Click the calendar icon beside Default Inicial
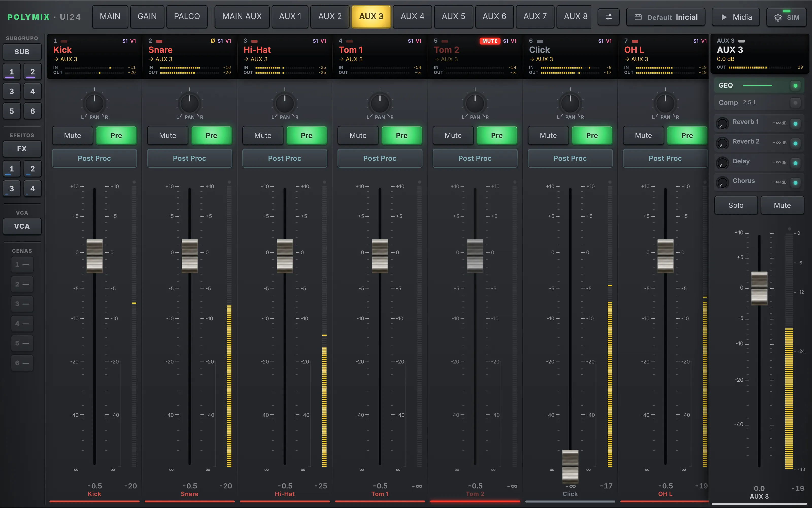This screenshot has height=508, width=812. [x=638, y=17]
